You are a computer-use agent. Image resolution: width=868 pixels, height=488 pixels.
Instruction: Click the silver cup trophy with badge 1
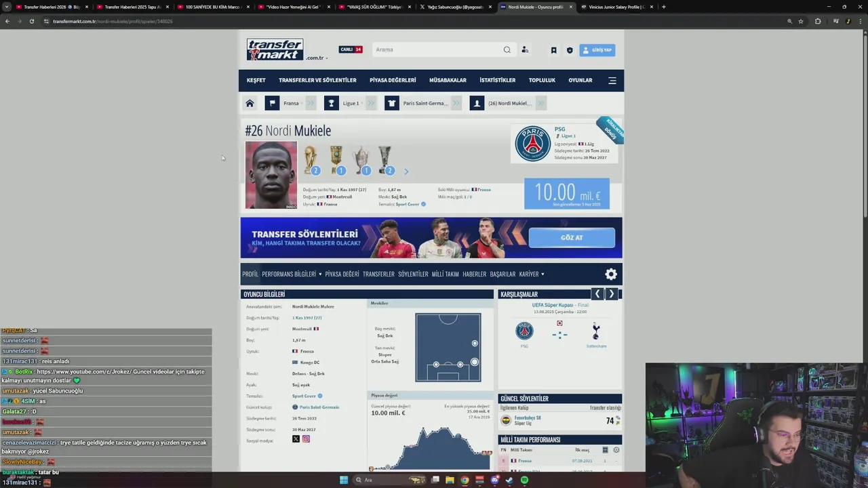(361, 160)
